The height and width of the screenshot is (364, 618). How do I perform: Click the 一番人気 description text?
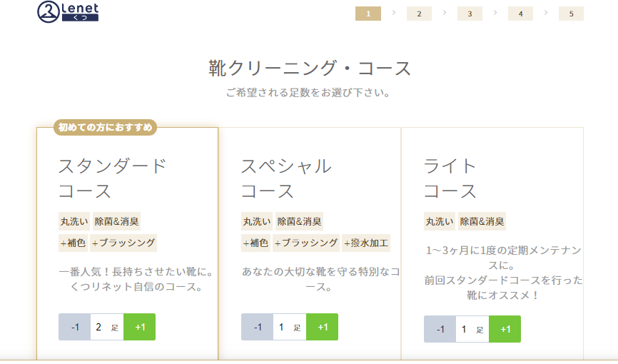point(136,279)
